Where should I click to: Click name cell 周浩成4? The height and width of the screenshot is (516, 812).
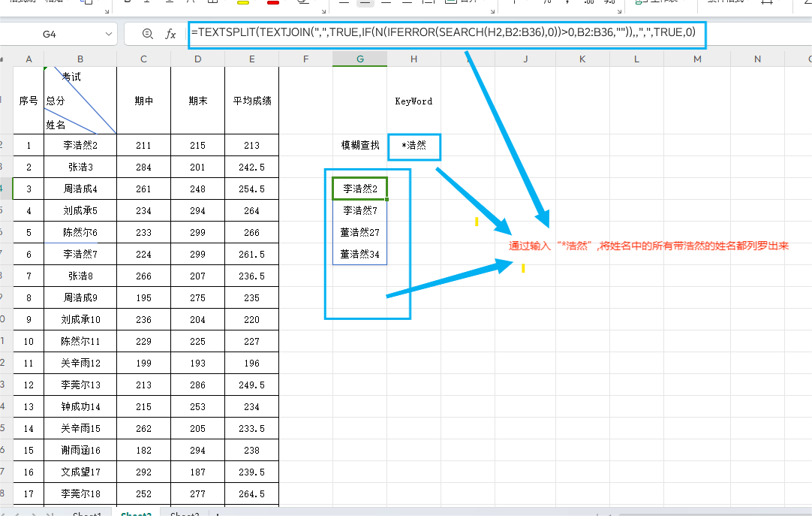[x=80, y=189]
